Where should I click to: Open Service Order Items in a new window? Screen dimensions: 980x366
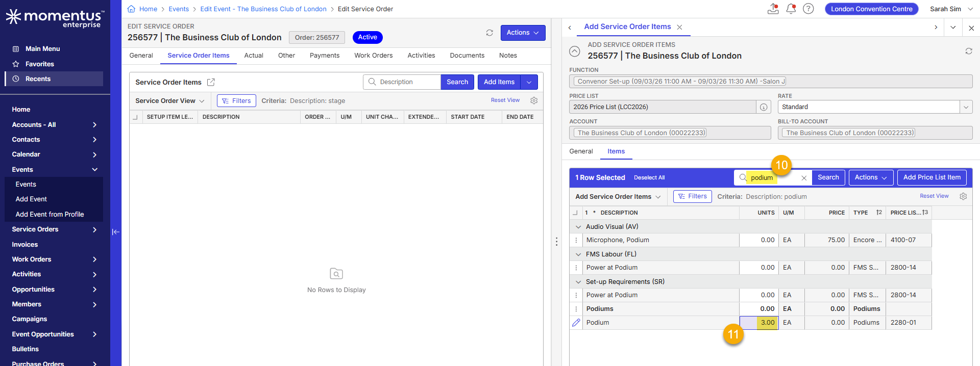(211, 82)
